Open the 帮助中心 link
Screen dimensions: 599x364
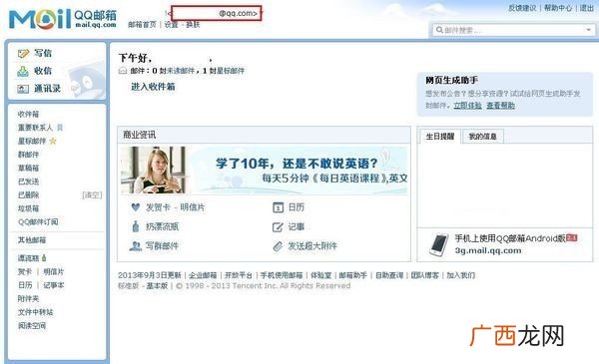pyautogui.click(x=558, y=8)
